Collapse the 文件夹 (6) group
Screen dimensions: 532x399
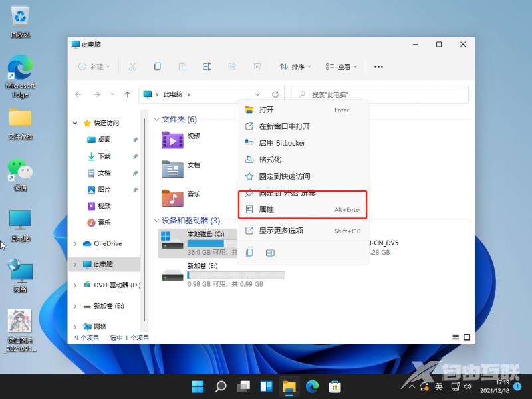tap(156, 120)
